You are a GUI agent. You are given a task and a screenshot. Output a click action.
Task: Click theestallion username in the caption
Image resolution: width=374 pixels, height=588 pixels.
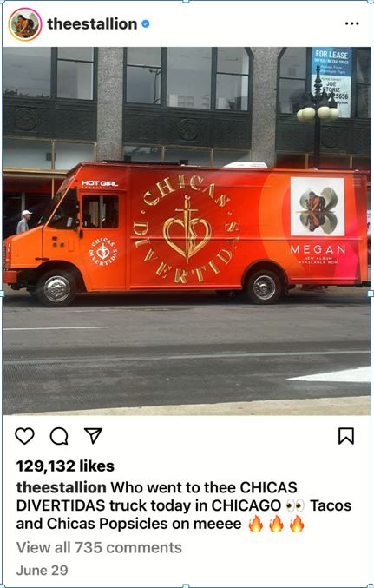click(x=61, y=487)
